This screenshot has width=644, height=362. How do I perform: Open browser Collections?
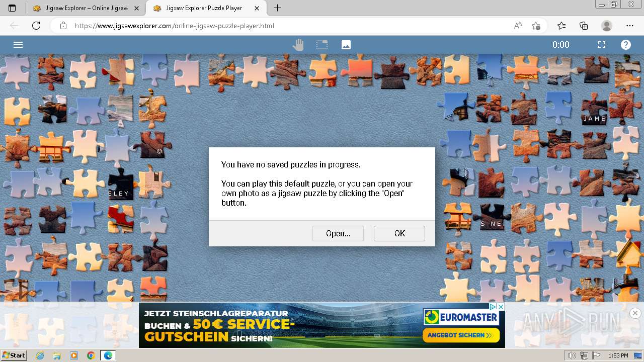coord(584,26)
